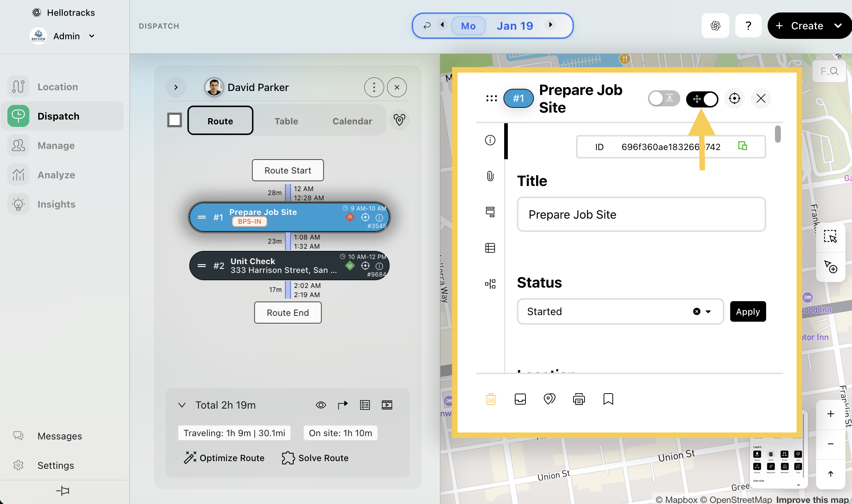Expand David Parker panel chevron

coord(176,87)
